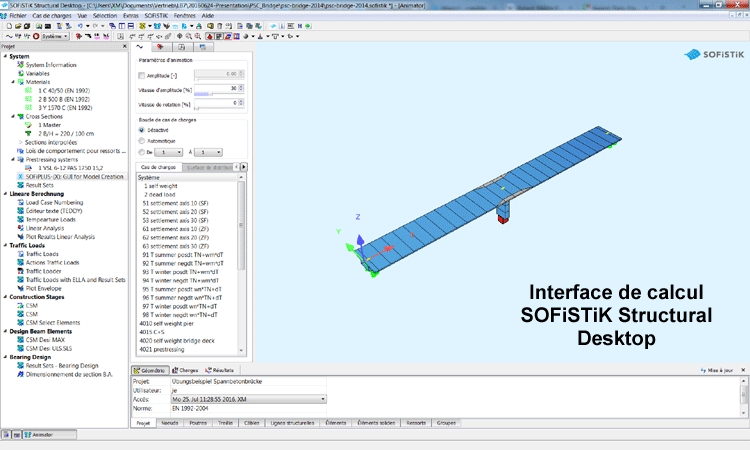Click icon beside CSM Desi MAX
Viewport: 750px width, 450px height.
21,340
